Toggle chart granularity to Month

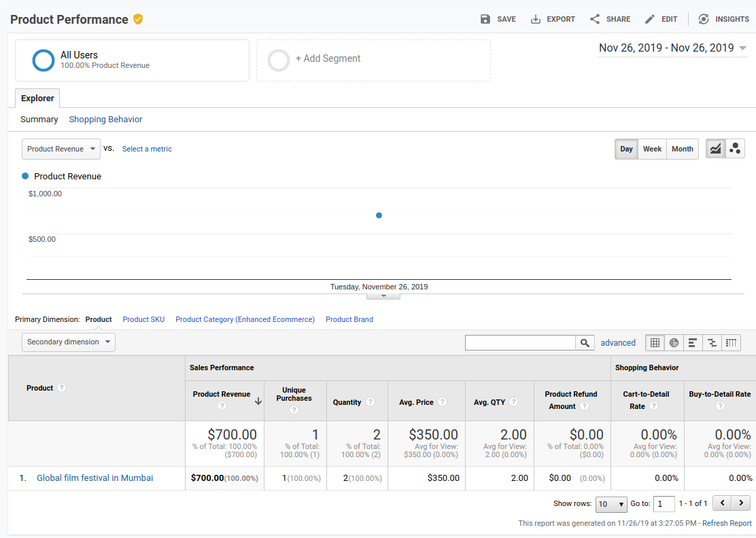[682, 149]
